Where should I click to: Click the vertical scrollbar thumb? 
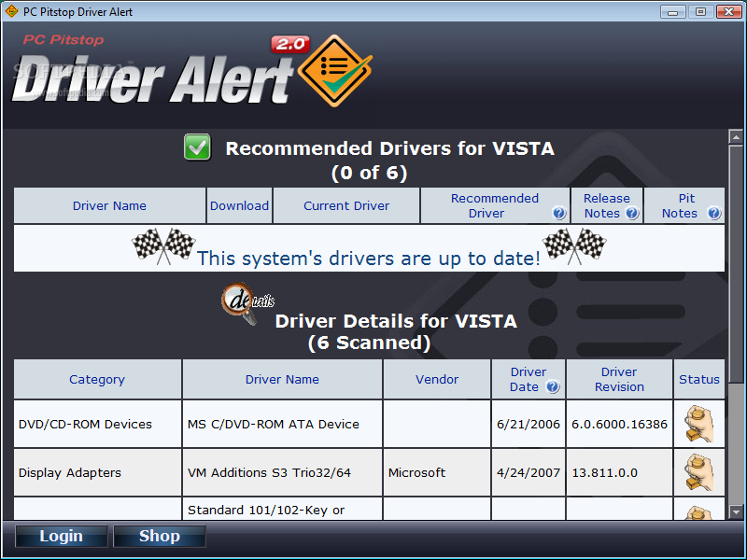click(x=736, y=263)
